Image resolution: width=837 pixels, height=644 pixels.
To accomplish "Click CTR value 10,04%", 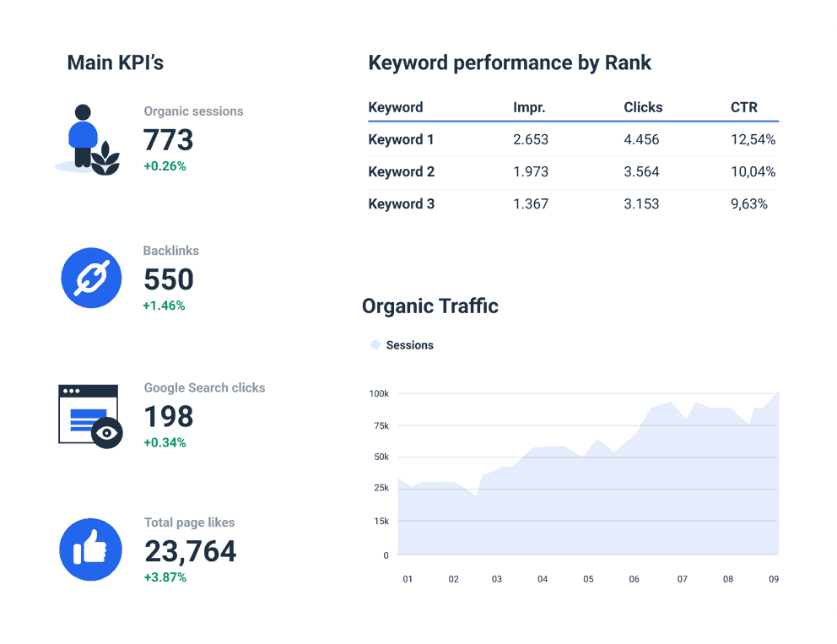I will 753,171.
